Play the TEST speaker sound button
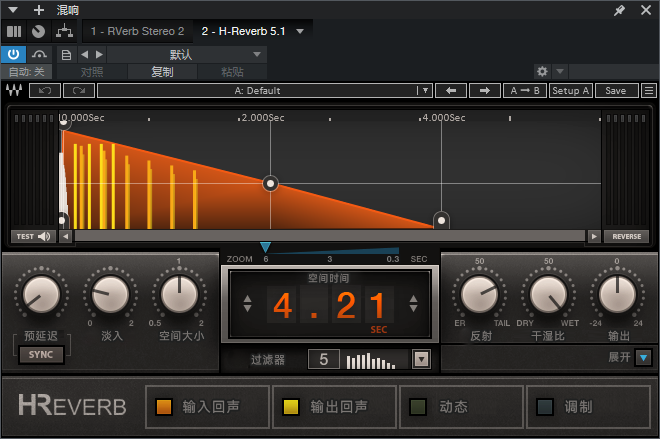The image size is (660, 439). point(33,237)
